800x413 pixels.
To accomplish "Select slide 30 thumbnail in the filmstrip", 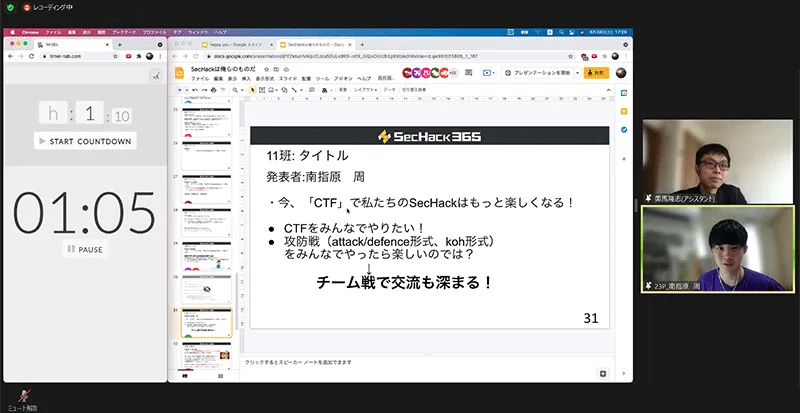I will (207, 289).
